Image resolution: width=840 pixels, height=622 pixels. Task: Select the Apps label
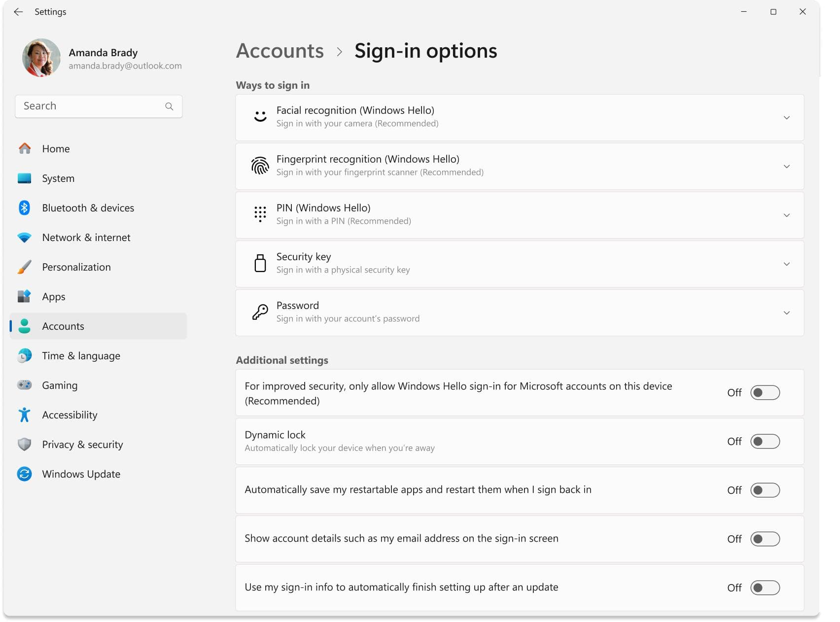click(x=54, y=297)
